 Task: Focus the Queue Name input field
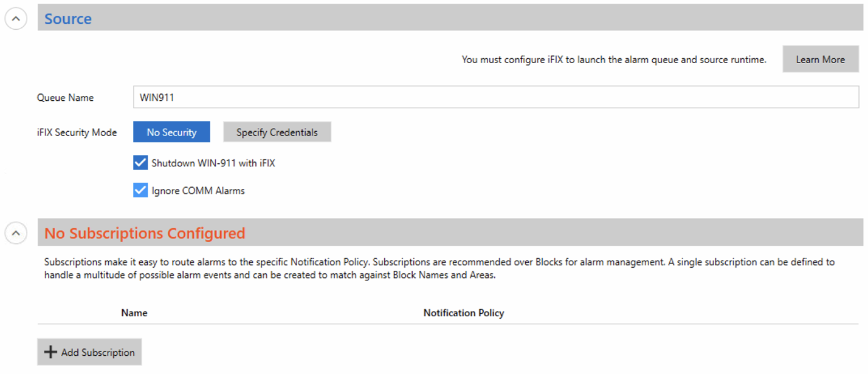pos(496,97)
